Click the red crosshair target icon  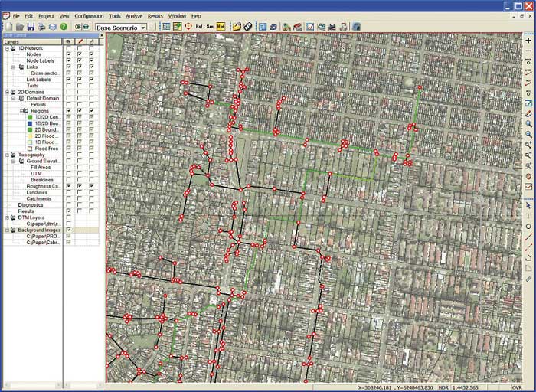click(x=188, y=26)
